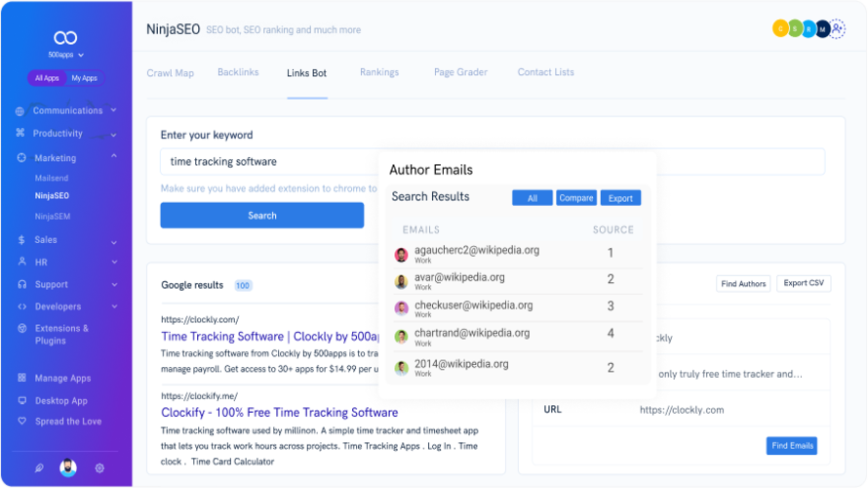Click the blue Search button
Screen dimensions: 868x488
[x=261, y=216]
